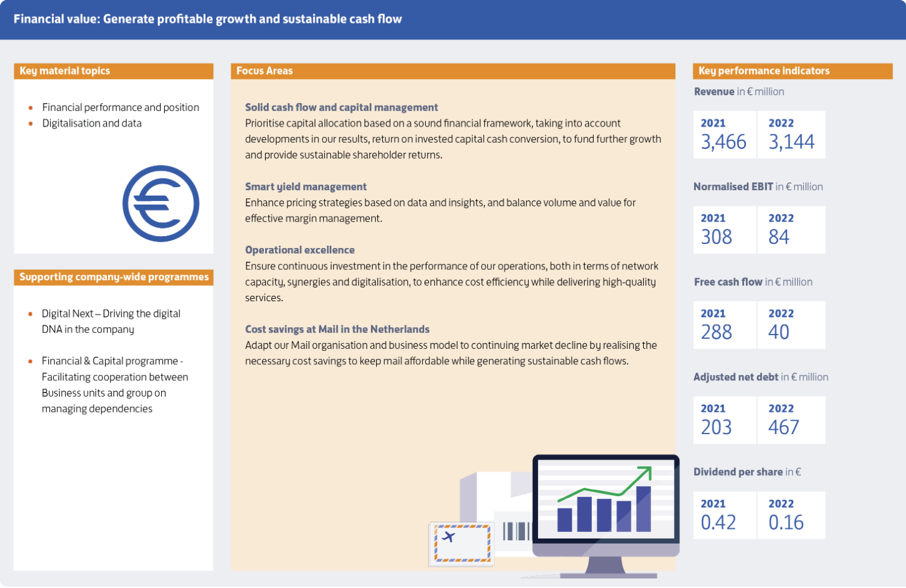Click the airmail envelope illustration
This screenshot has width=906, height=588.
(461, 544)
